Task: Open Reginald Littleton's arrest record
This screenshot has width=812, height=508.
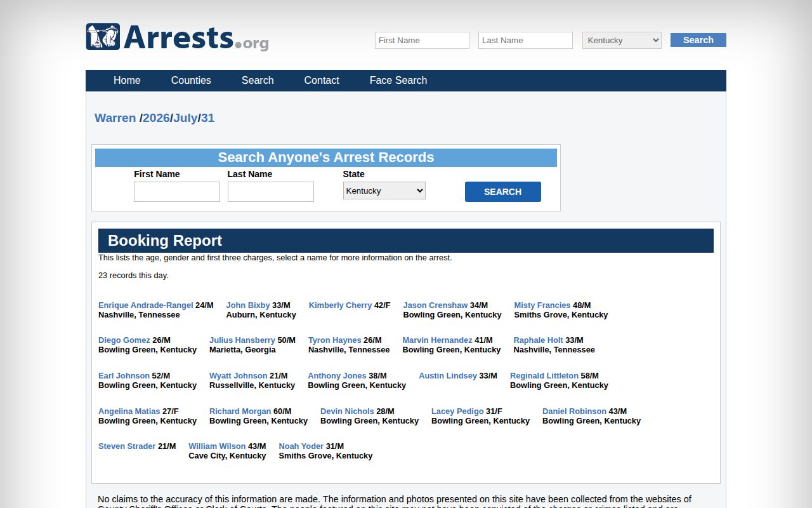Action: [x=544, y=376]
